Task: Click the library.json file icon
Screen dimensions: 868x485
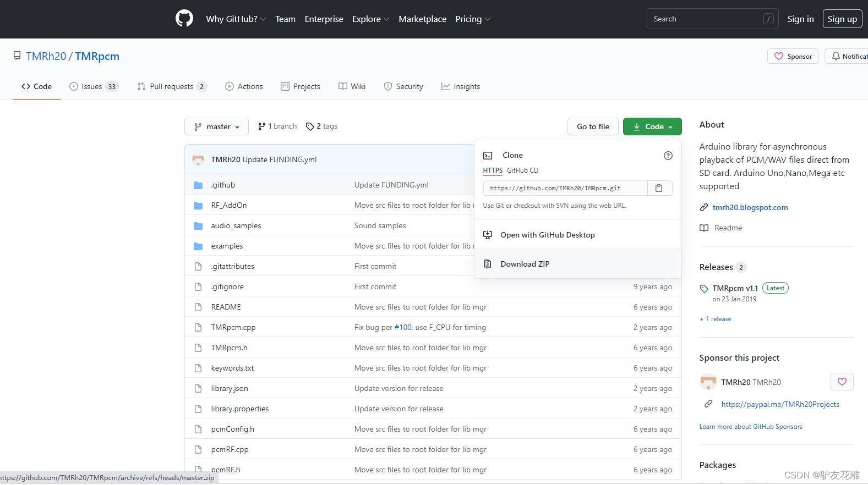Action: pos(198,389)
